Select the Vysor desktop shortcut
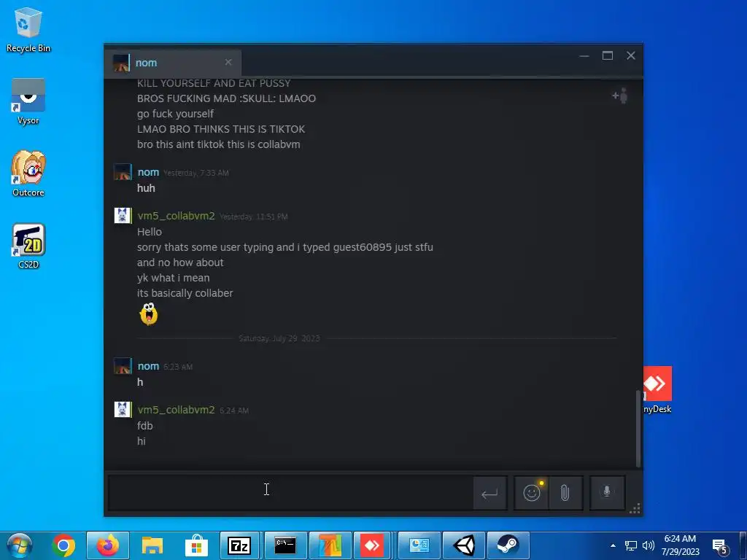The height and width of the screenshot is (560, 747). click(x=28, y=101)
